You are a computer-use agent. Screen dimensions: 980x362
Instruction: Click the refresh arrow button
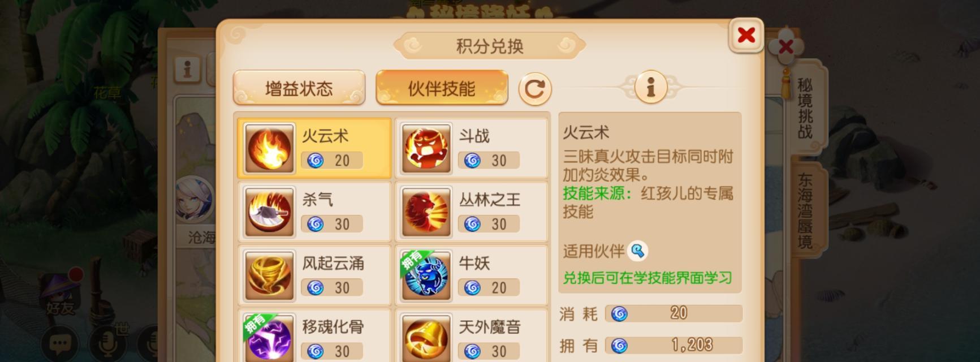coord(535,89)
